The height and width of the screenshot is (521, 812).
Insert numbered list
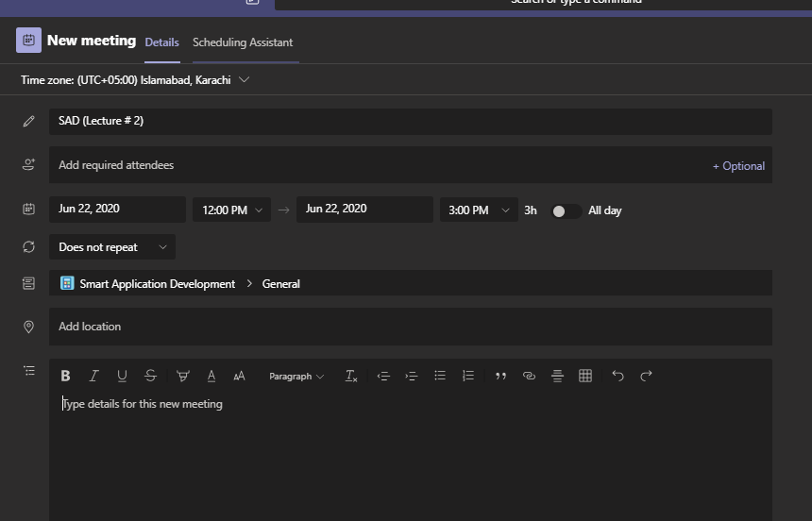[468, 376]
